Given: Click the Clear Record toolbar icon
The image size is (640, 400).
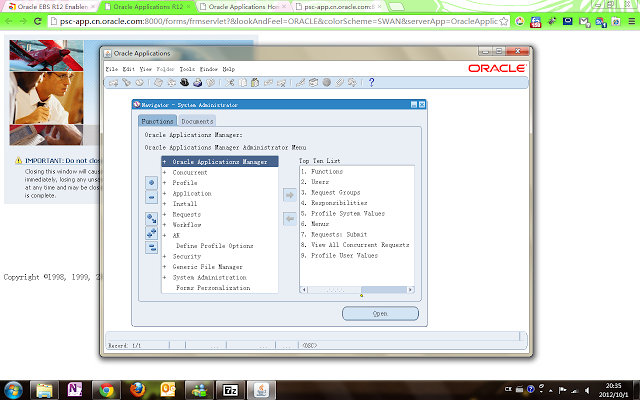Looking at the screenshot, I should [268, 82].
